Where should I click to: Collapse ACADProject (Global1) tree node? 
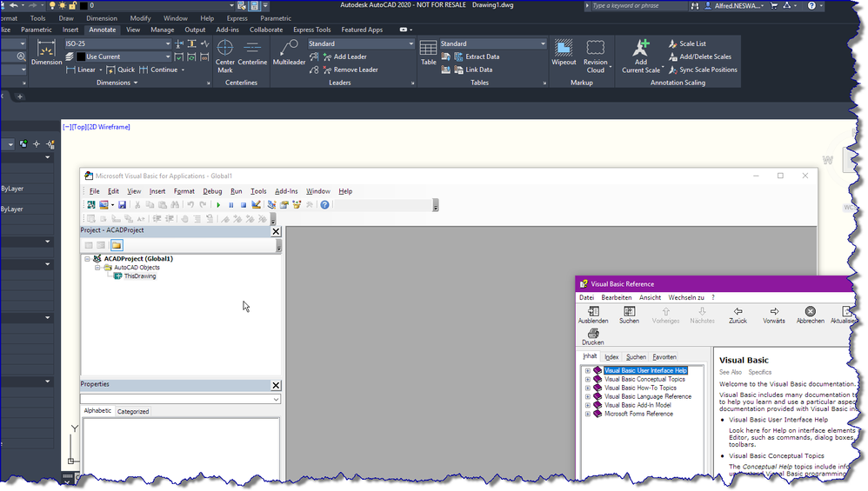(88, 259)
